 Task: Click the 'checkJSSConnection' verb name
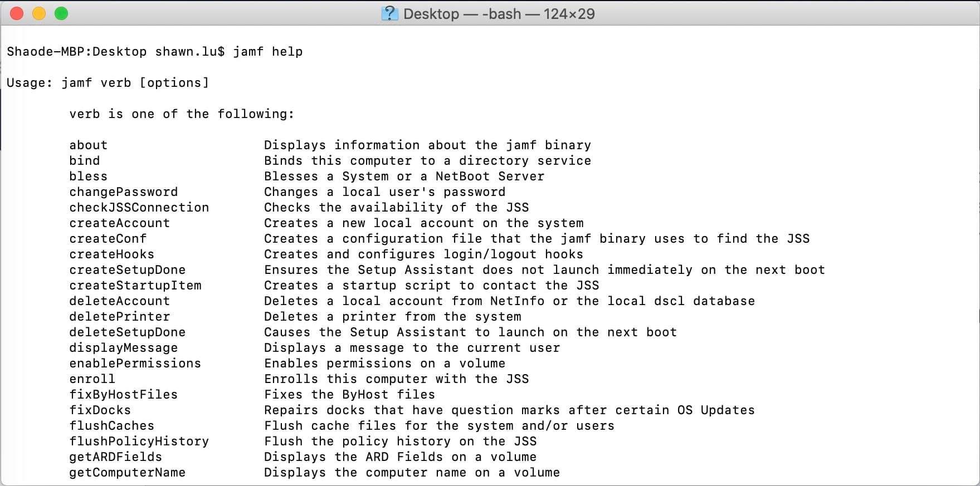pos(139,208)
